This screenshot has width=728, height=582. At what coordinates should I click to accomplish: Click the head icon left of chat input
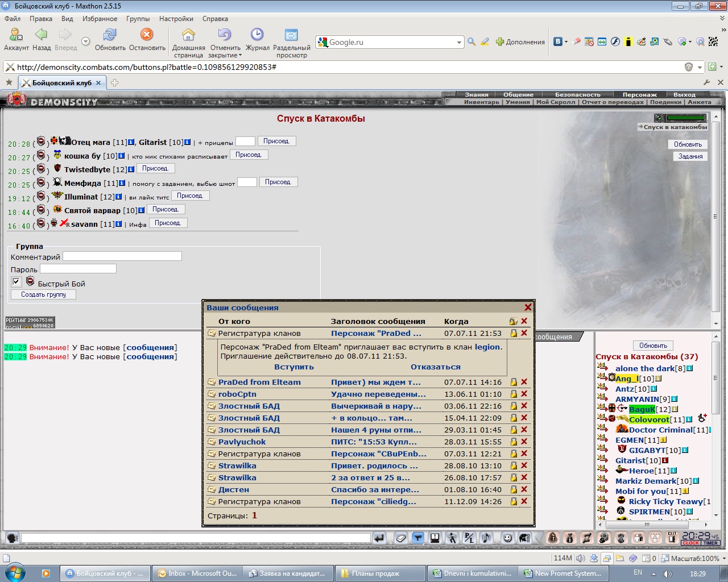click(x=13, y=538)
